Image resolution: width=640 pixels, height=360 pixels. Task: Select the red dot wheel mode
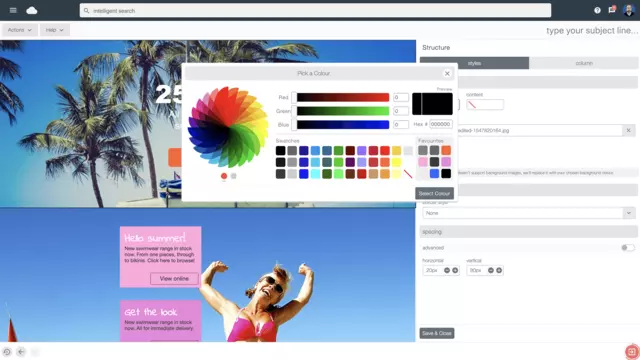(224, 176)
